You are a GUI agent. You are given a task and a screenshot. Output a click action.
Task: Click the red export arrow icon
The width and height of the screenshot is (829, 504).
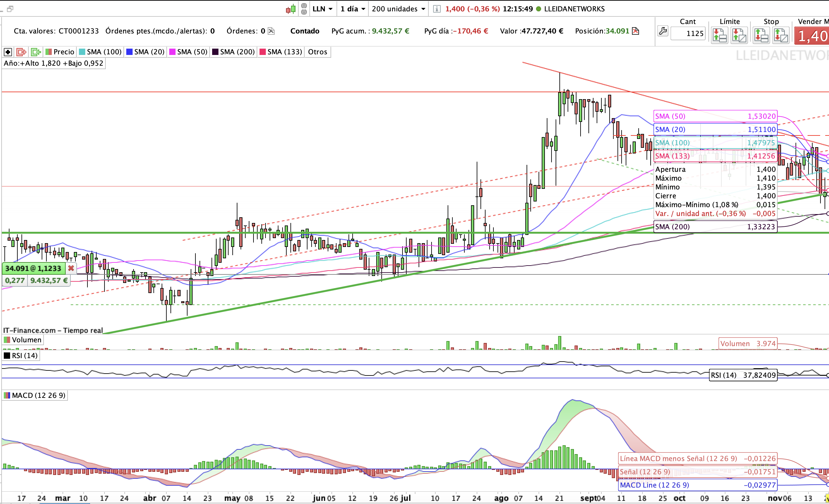click(x=21, y=52)
